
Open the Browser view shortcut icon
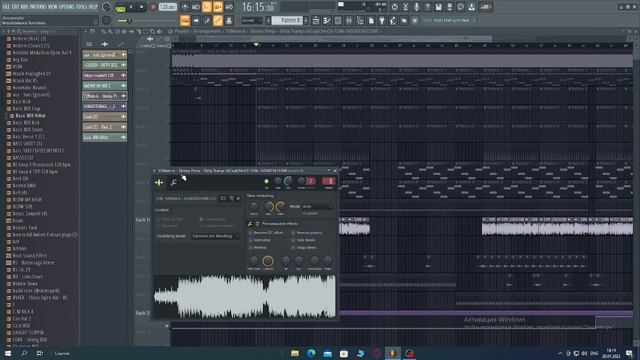360,20
